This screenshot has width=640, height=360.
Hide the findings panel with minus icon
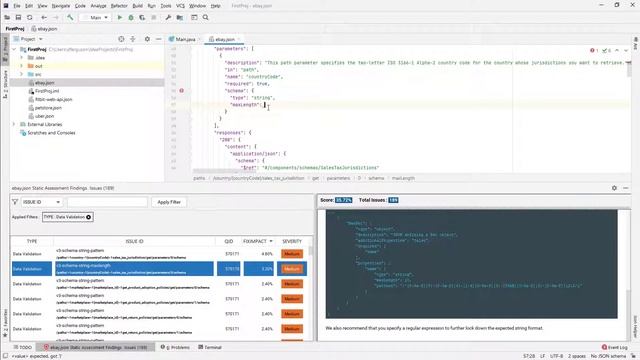pyautogui.click(x=626, y=188)
